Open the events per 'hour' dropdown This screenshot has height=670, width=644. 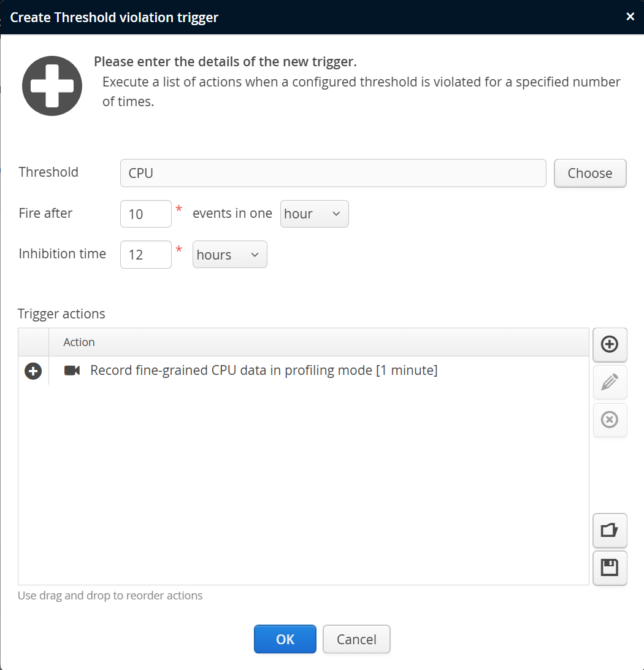pos(314,214)
